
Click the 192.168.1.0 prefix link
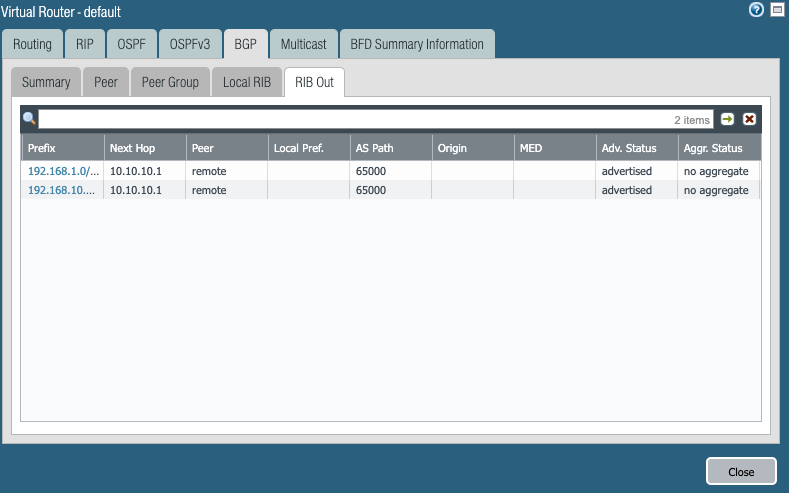point(63,171)
